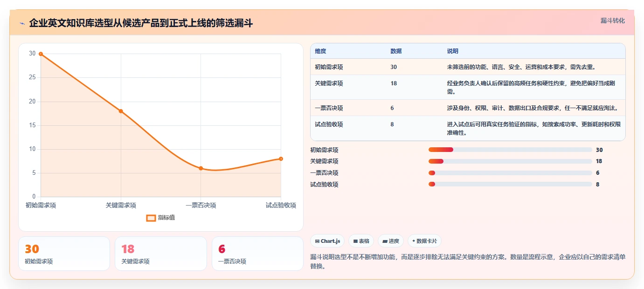Click the description starting 涉及身份、权限、审计
Viewport: 644px width, 289px height.
533,108
